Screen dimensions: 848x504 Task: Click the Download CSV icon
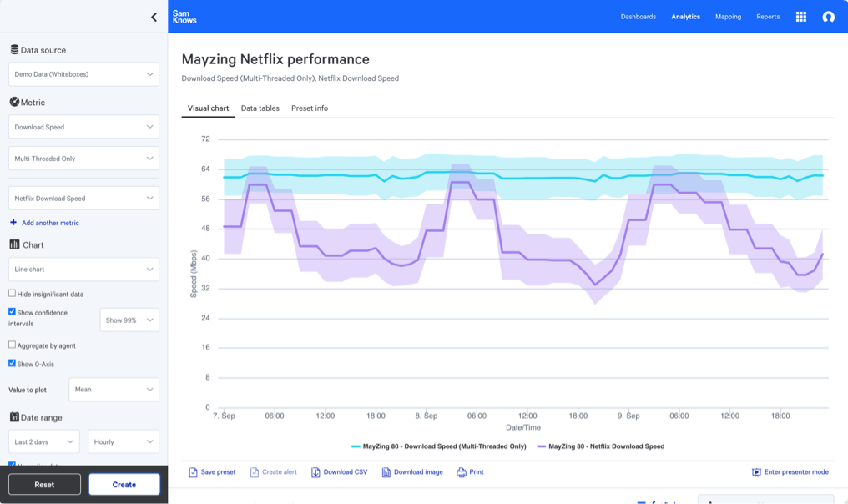point(315,472)
